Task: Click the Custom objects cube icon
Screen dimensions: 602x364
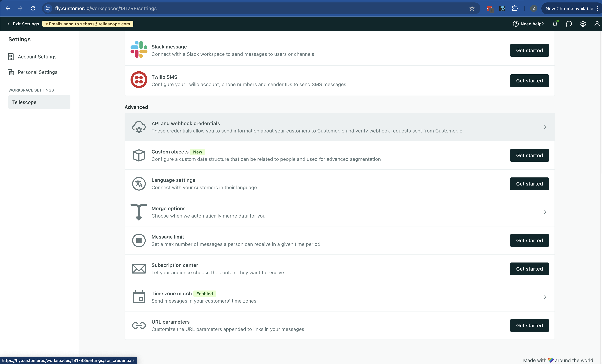Action: [139, 155]
